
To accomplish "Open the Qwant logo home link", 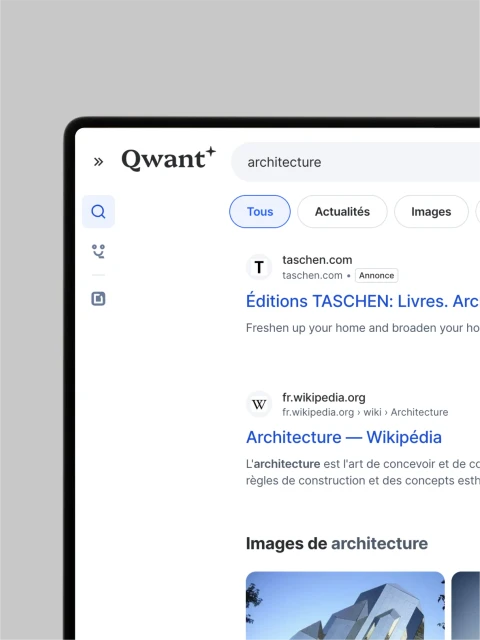I will [168, 159].
